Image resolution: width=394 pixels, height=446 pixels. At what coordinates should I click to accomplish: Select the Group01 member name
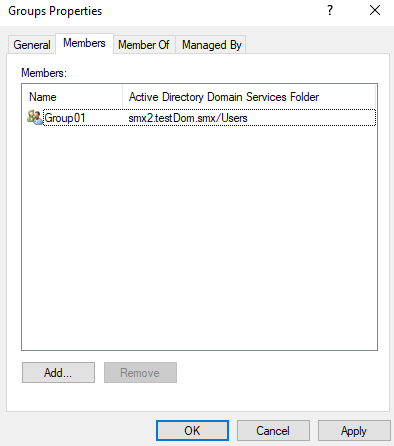point(65,118)
